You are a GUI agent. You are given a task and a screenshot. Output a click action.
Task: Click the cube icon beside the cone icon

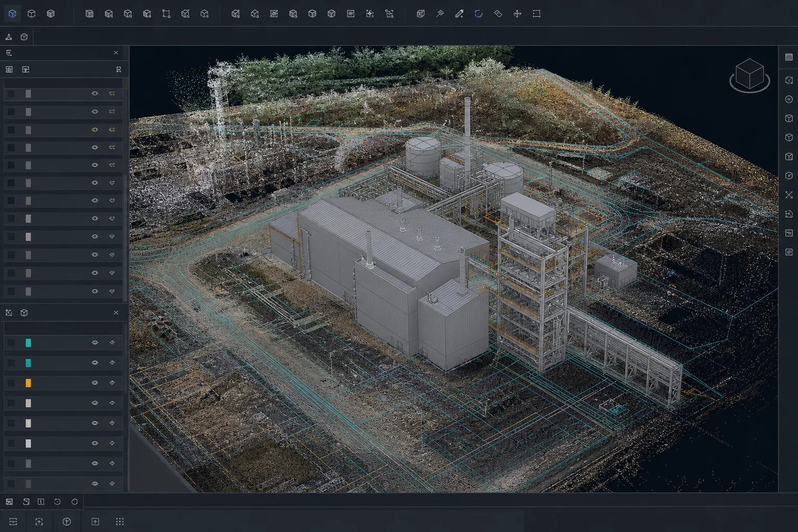click(x=24, y=37)
